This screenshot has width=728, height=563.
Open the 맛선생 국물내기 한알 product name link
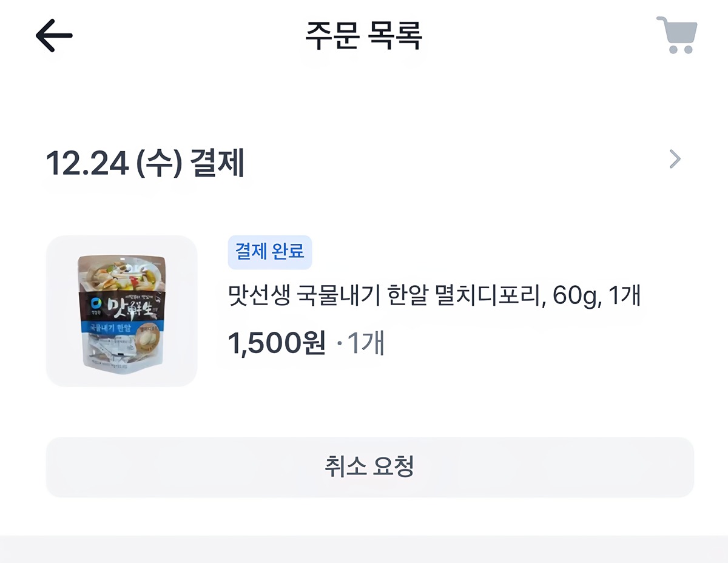(x=434, y=297)
